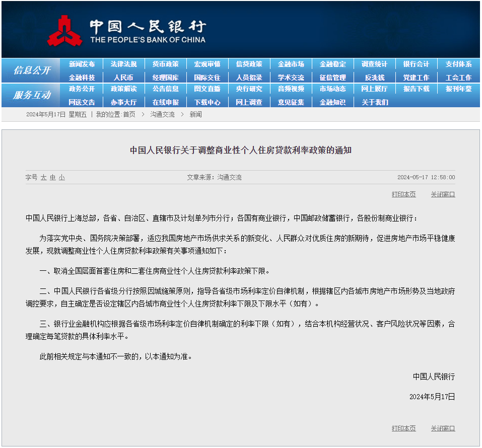Image resolution: width=482 pixels, height=448 pixels.
Task: Set font size to 大
Action: [44, 177]
